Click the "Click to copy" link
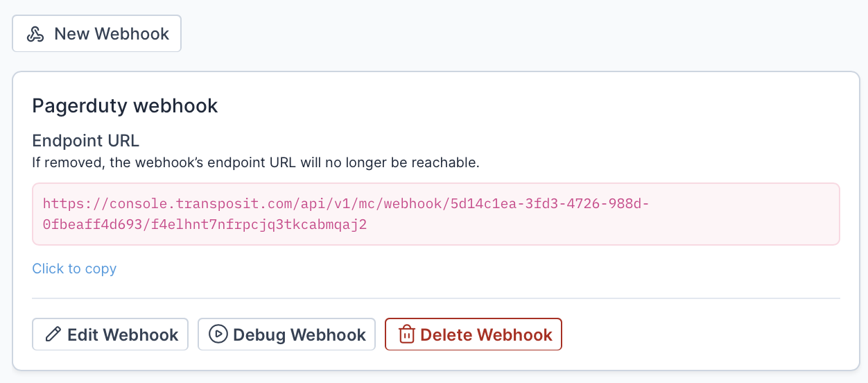 (74, 269)
